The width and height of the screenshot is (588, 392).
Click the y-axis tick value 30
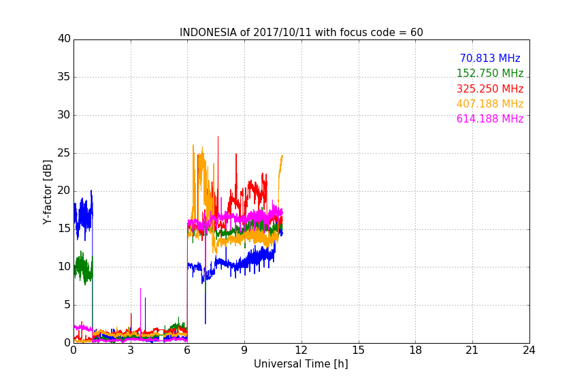[x=64, y=115]
